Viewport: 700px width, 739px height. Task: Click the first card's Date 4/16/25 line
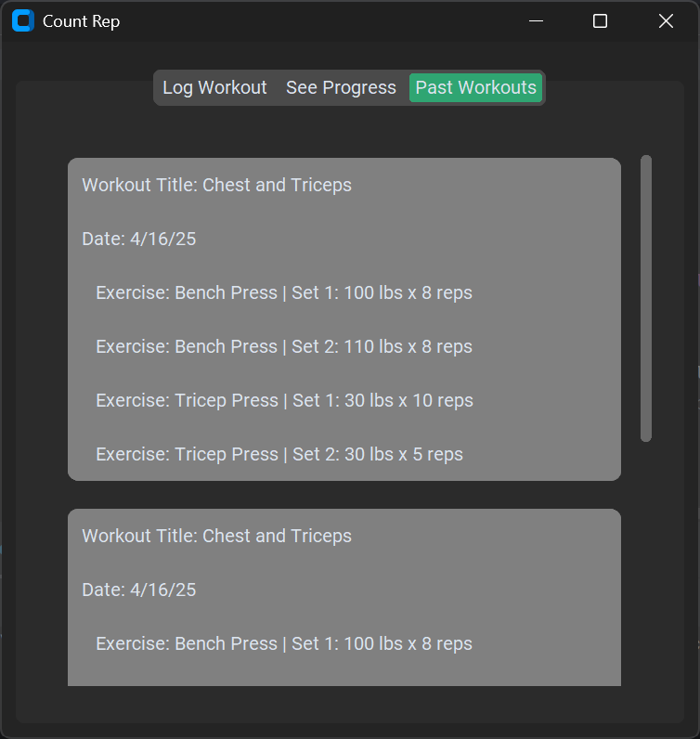(139, 239)
